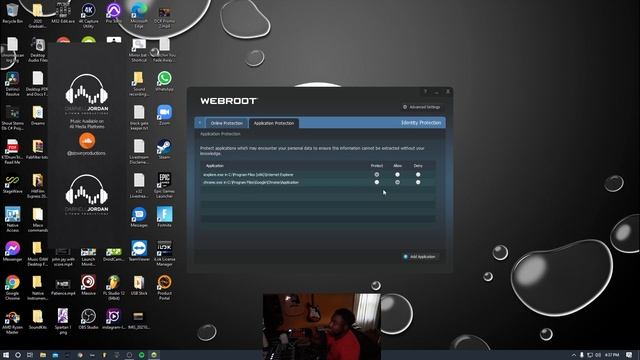Click the Webroot help question mark

click(425, 92)
